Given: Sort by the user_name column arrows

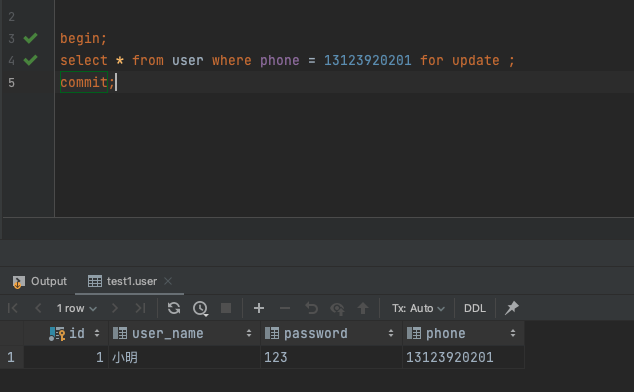Looking at the screenshot, I should [x=249, y=333].
